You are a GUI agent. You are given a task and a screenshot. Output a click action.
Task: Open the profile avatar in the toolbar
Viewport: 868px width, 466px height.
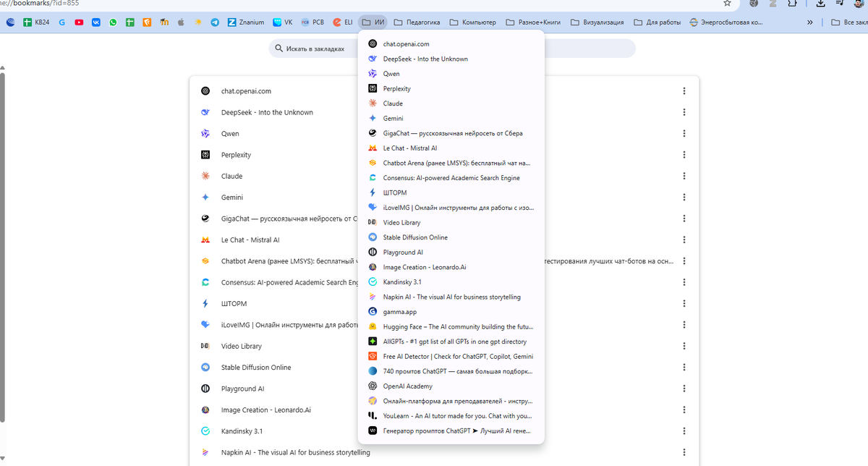point(859,3)
